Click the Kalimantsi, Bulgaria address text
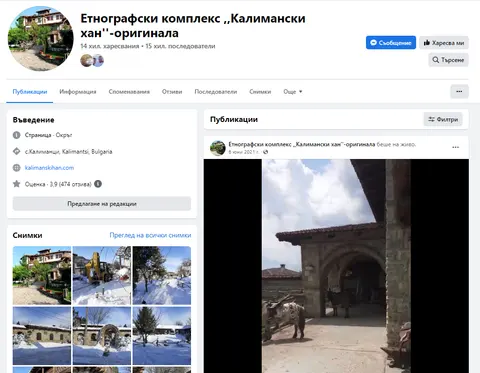This screenshot has width=480, height=373. click(68, 152)
